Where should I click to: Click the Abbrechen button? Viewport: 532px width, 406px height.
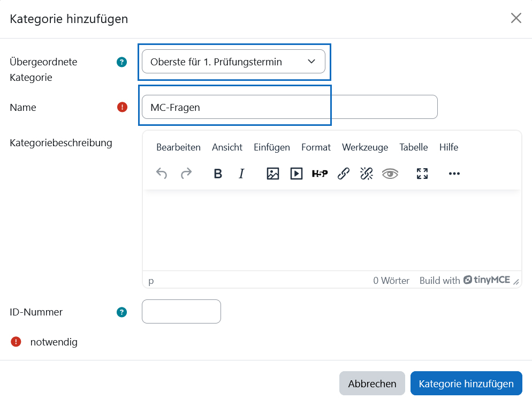coord(372,384)
